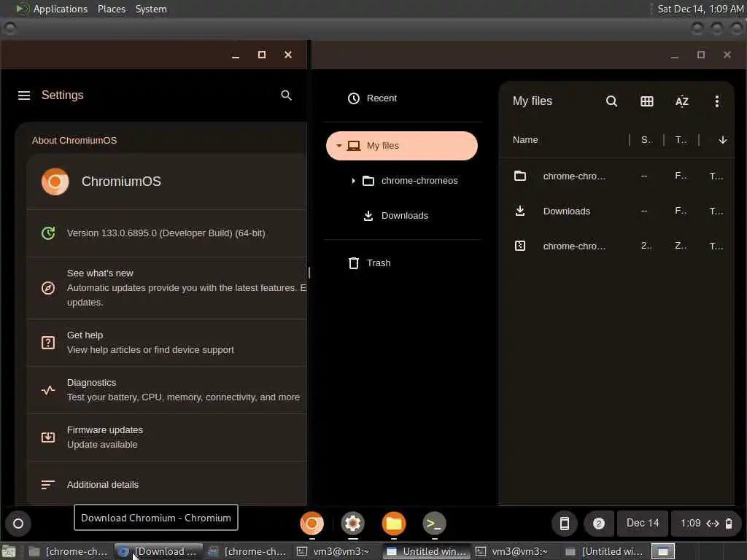The width and height of the screenshot is (747, 560).
Task: Open Firmware updates entry
Action: pyautogui.click(x=167, y=437)
